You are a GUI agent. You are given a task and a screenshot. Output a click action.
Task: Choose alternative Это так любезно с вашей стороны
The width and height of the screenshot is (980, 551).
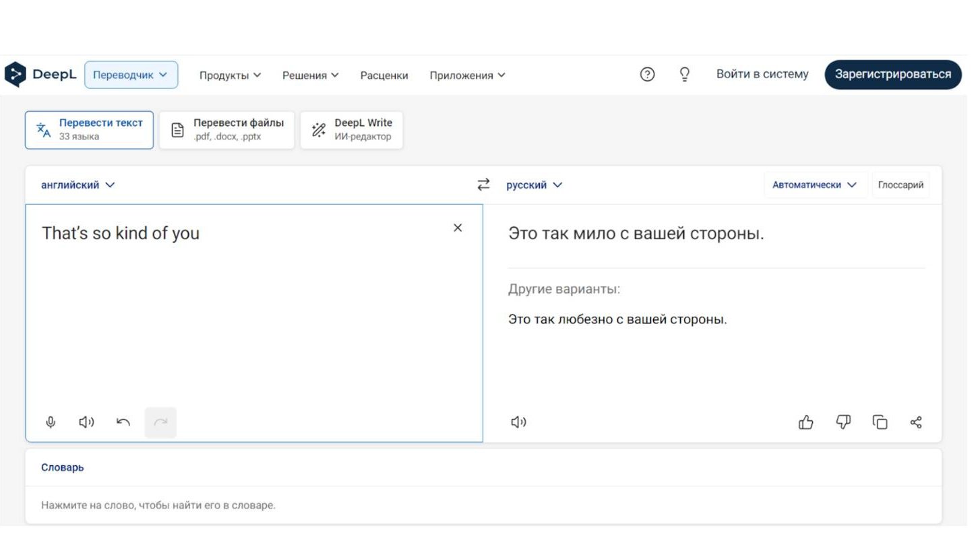(x=617, y=319)
